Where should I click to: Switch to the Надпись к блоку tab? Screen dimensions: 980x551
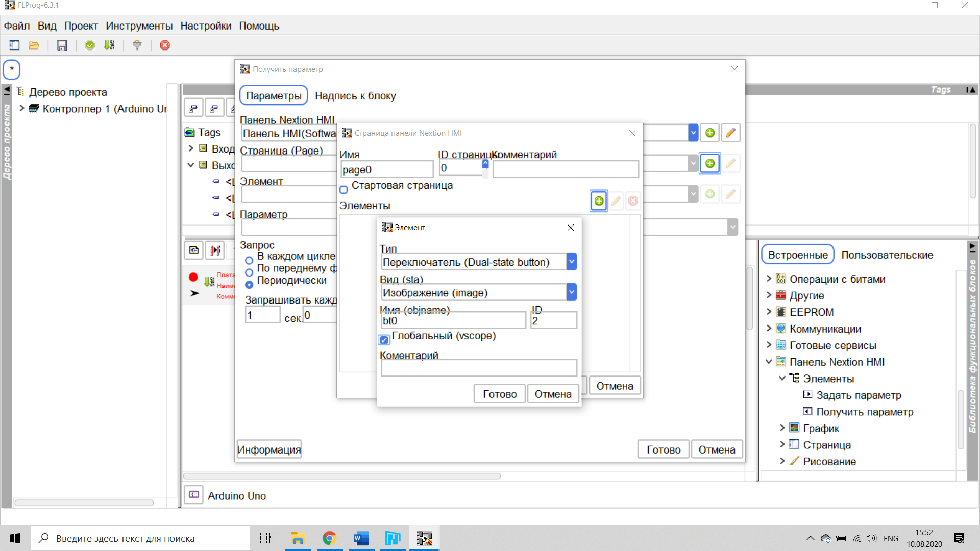point(355,96)
